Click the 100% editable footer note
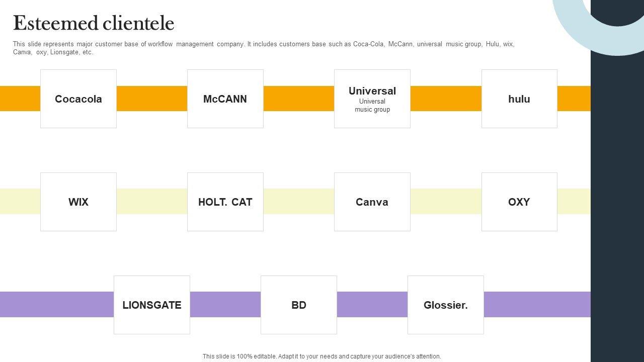 click(321, 356)
